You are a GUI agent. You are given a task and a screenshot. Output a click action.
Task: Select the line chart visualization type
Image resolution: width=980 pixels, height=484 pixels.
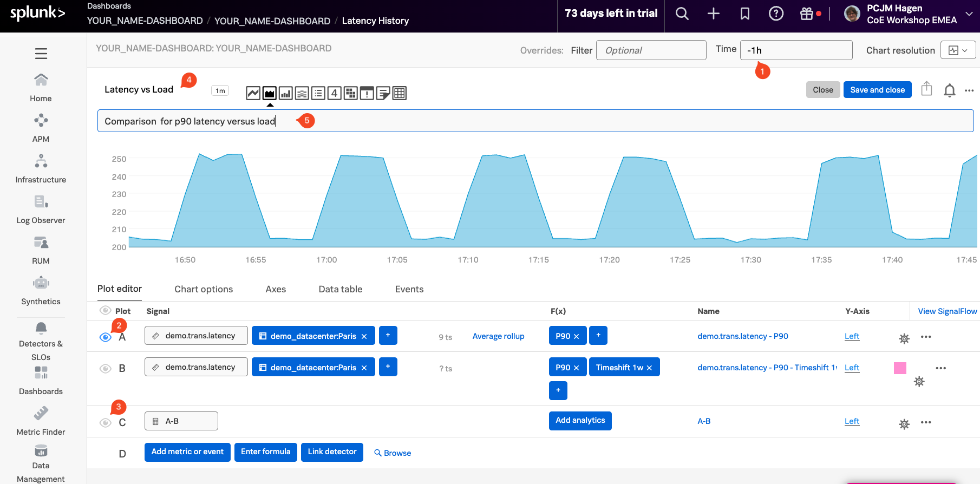[x=253, y=93]
